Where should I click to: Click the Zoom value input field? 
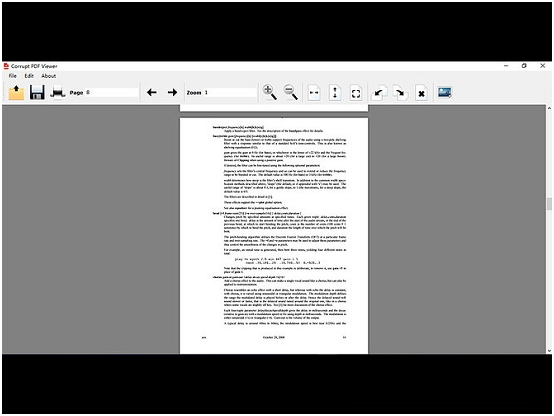tap(230, 93)
